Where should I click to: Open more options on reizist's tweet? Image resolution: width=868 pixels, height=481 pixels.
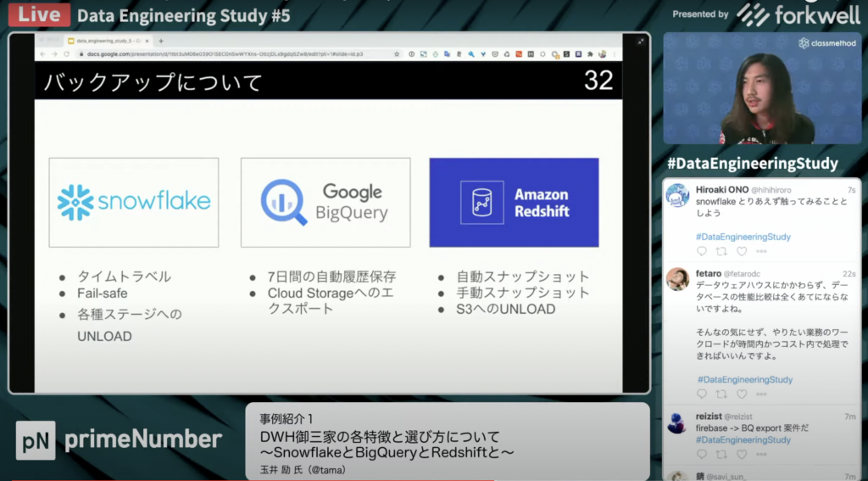(x=761, y=455)
